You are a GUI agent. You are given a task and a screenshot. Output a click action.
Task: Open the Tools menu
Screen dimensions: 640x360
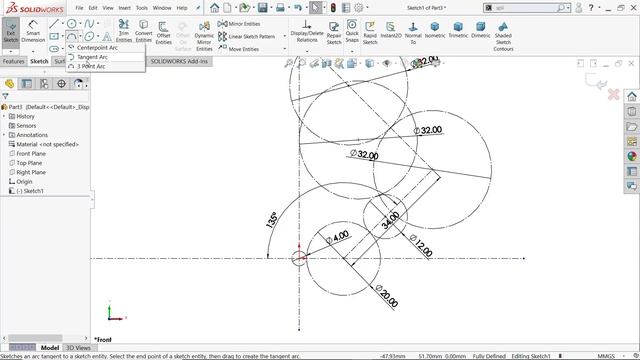point(142,8)
